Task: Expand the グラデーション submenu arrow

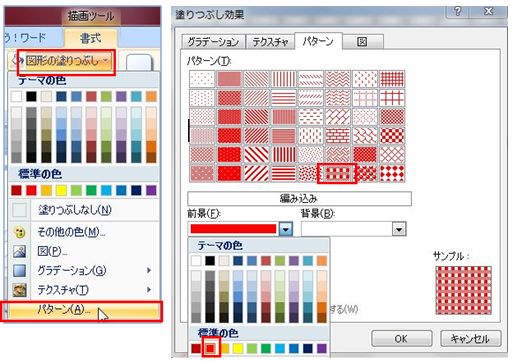Action: coord(149,270)
